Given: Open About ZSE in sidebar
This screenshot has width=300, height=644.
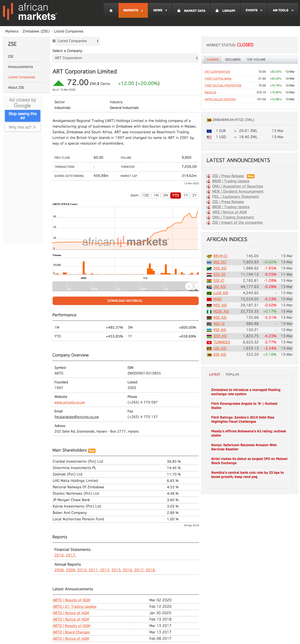Looking at the screenshot, I should tap(16, 88).
